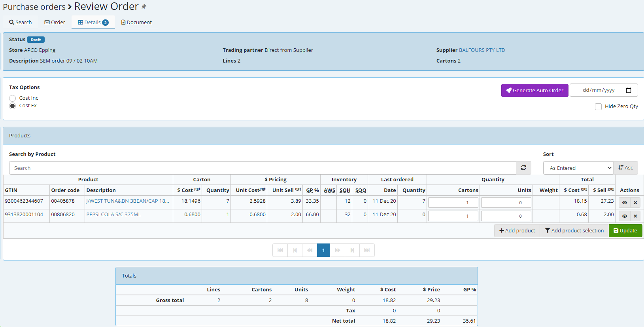Select the Cost Ex radio option
644x327 pixels.
pos(13,106)
